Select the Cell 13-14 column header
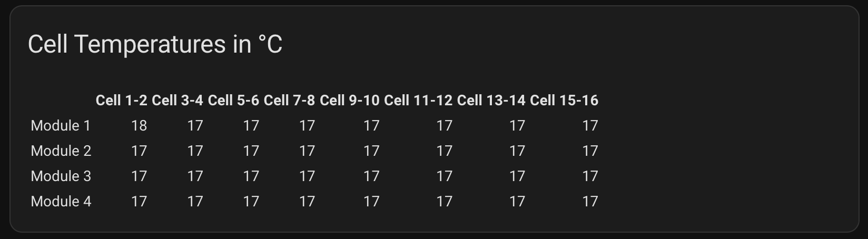This screenshot has width=868, height=239. click(491, 100)
